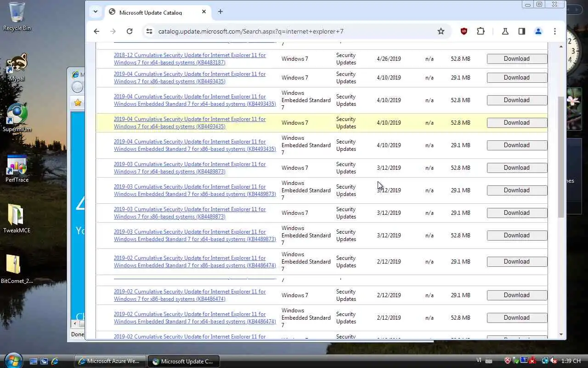Bookmark this page with the star icon

coord(441,31)
